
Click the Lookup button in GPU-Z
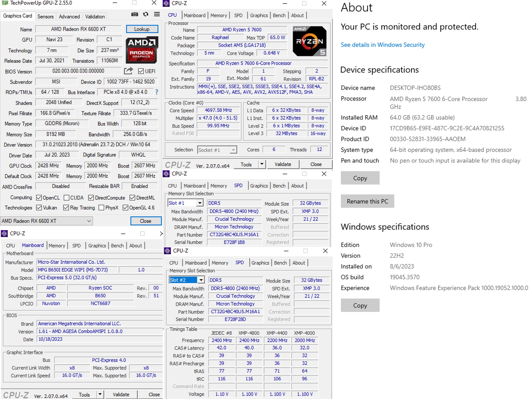[x=142, y=29]
